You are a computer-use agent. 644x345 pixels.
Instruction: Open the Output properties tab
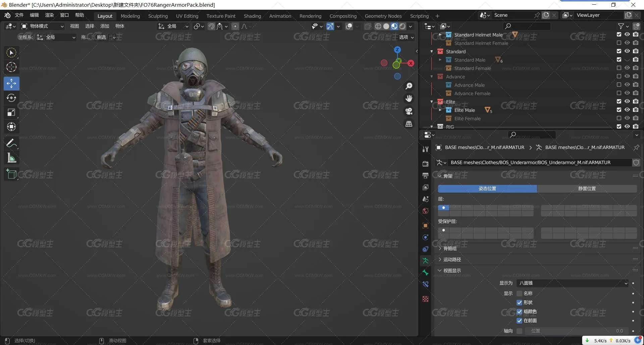[x=425, y=176]
